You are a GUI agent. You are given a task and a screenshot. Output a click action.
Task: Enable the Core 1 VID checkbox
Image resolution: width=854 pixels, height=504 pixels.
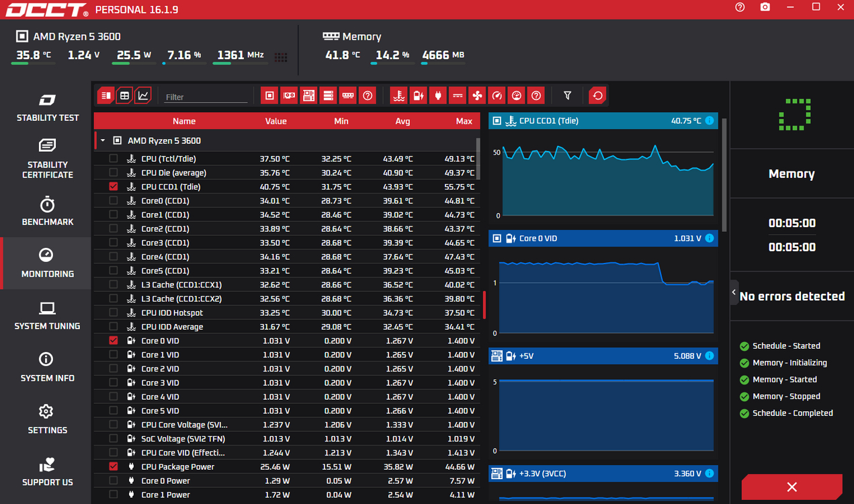click(114, 355)
